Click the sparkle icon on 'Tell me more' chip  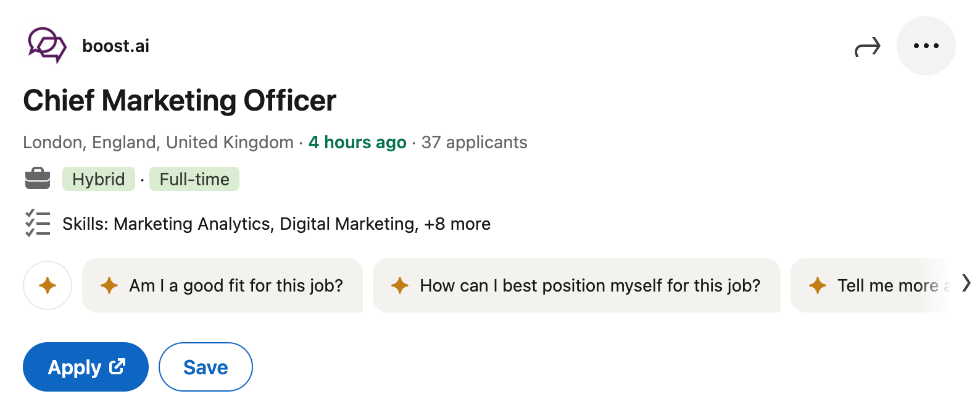click(x=816, y=285)
